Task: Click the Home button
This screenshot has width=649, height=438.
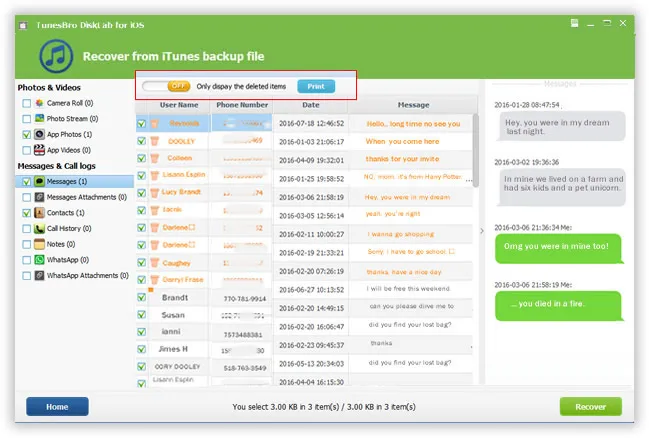Action: click(x=57, y=407)
